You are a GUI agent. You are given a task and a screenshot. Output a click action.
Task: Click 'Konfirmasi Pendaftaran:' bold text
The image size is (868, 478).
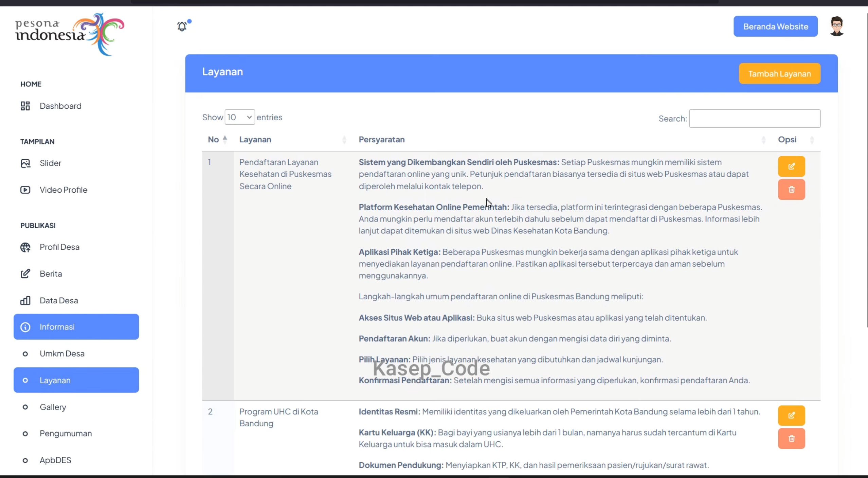(x=405, y=380)
